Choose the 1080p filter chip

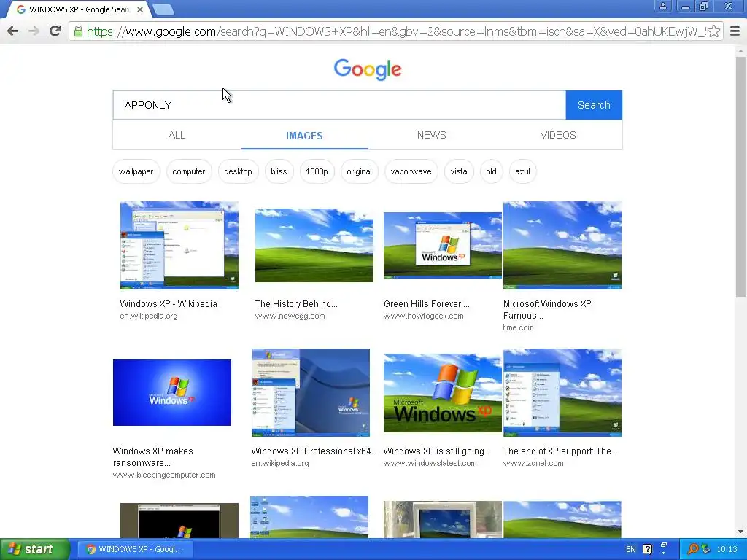click(x=317, y=171)
